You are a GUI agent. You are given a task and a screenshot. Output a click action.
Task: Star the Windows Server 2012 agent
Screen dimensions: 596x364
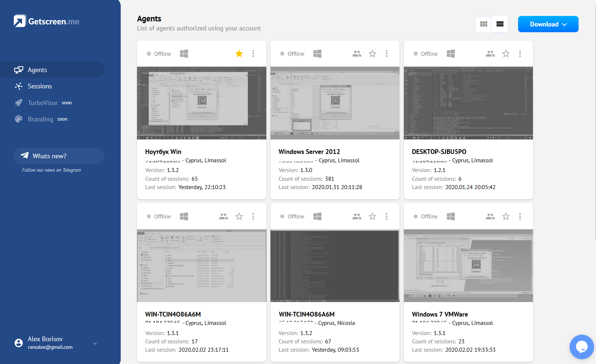click(372, 54)
